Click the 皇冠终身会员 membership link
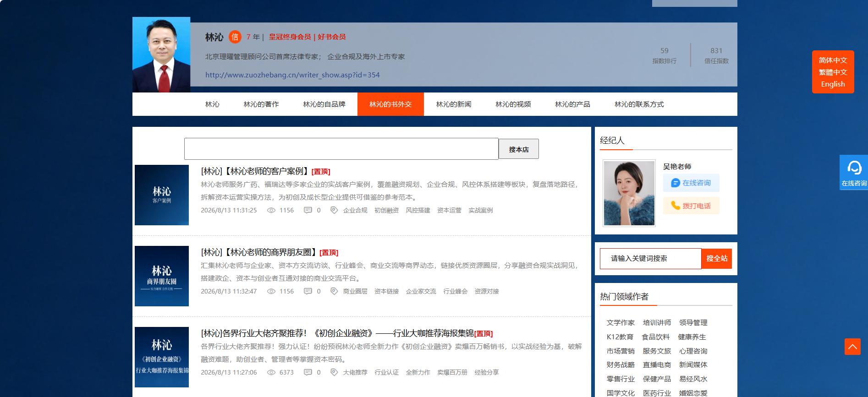This screenshot has width=868, height=397. coord(290,37)
